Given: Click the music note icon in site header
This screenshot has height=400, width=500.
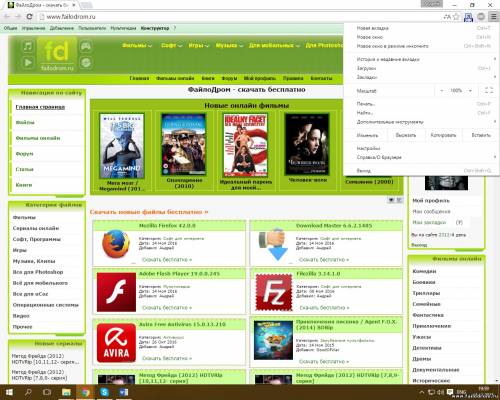Looking at the screenshot, I should (x=28, y=46).
